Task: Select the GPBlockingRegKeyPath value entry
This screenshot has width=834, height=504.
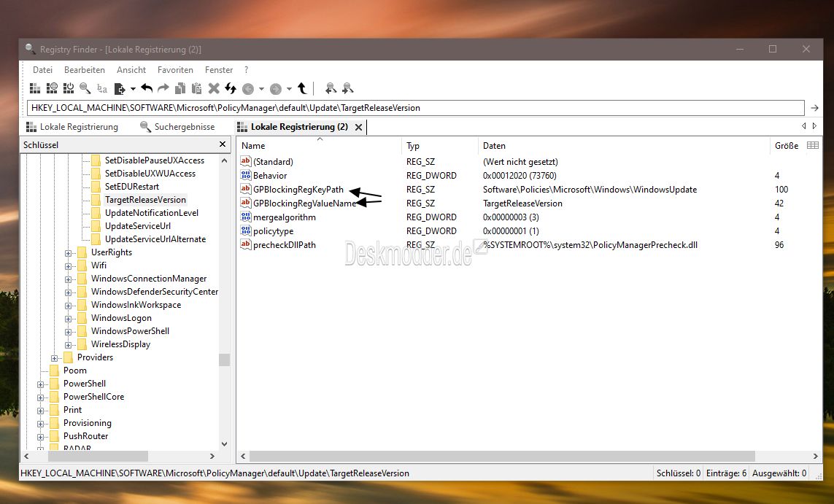Action: coord(298,190)
